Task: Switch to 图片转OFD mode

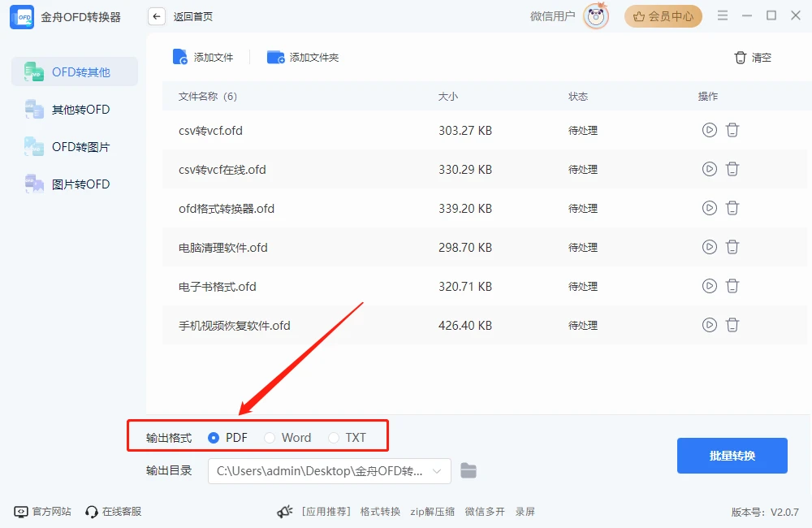Action: click(75, 184)
